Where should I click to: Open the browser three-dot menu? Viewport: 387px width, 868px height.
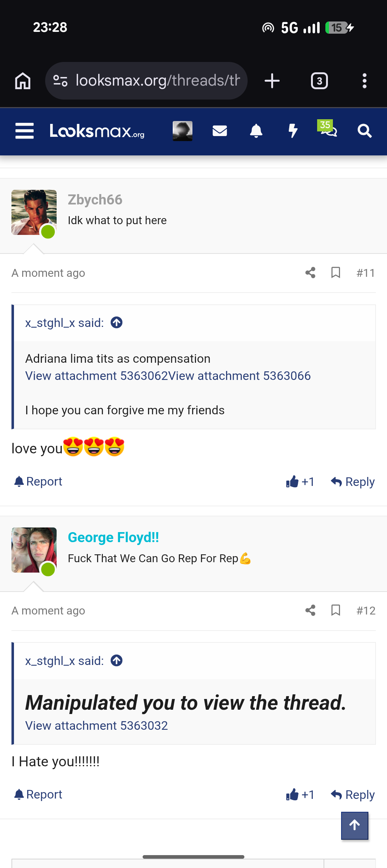[x=364, y=81]
